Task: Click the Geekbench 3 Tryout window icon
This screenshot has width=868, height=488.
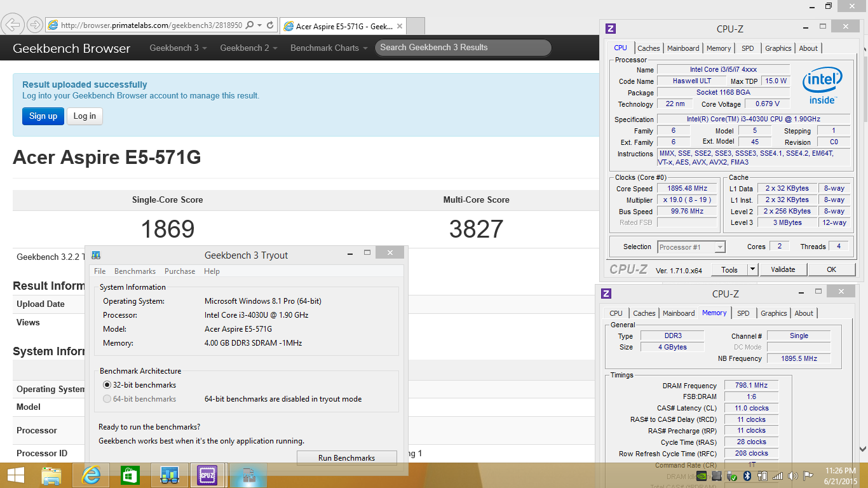Action: point(96,255)
